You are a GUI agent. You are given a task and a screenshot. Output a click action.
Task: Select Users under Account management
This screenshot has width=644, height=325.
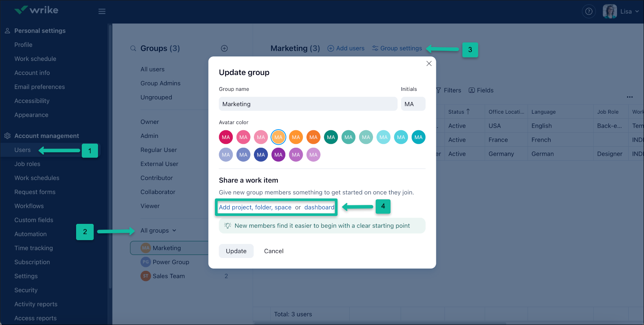click(x=23, y=150)
